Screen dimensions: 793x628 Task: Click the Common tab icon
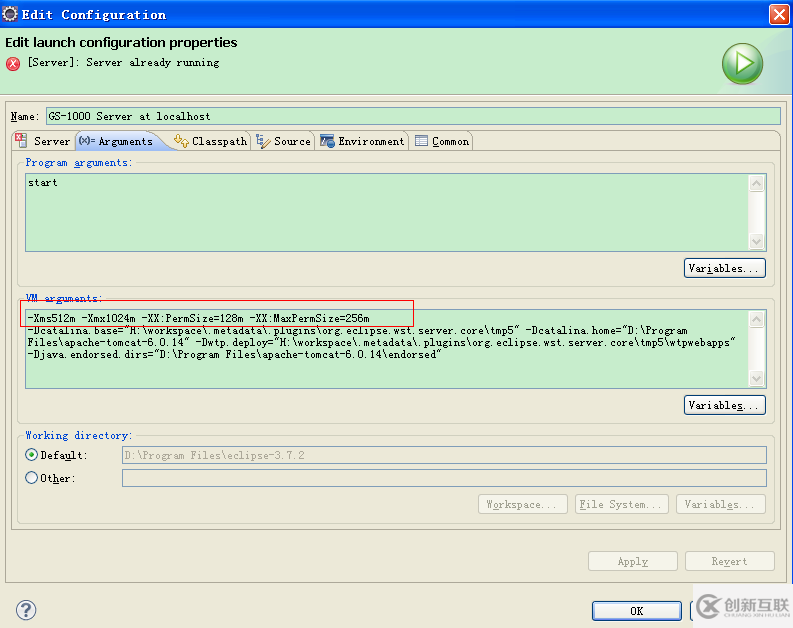tap(421, 141)
